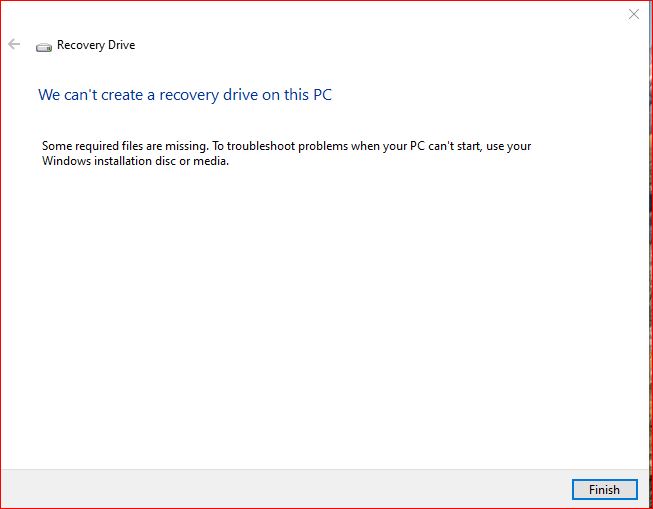Viewport: 653px width, 509px height.
Task: Click "use your" at the first line's end
Action: click(x=506, y=146)
